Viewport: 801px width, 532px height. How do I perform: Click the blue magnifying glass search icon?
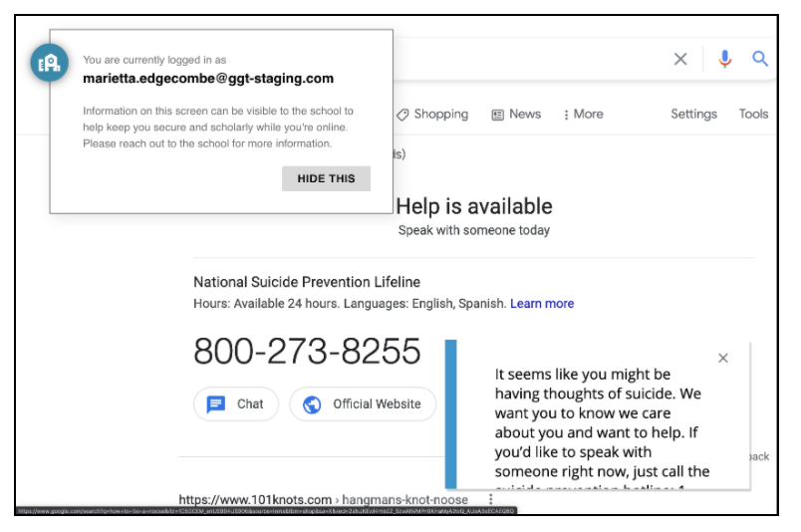pyautogui.click(x=759, y=59)
